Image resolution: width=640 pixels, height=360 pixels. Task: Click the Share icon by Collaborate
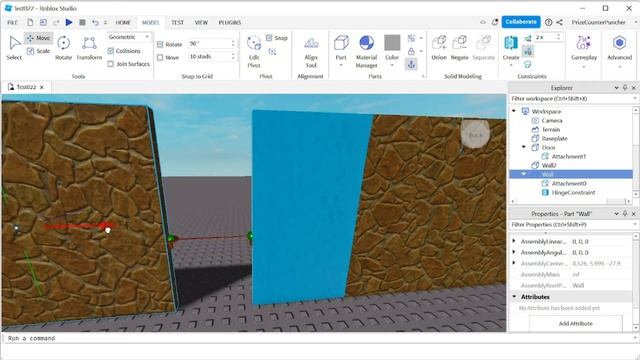click(559, 22)
